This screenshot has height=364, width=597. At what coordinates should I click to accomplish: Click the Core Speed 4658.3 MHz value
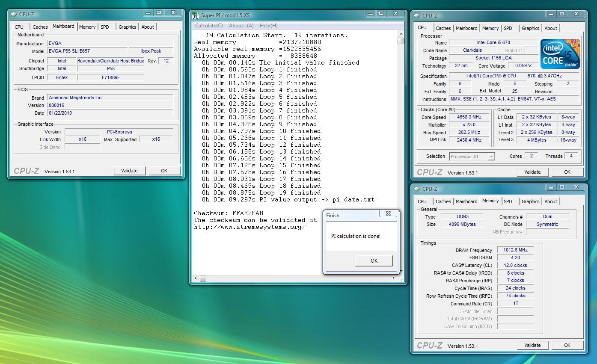tap(469, 117)
